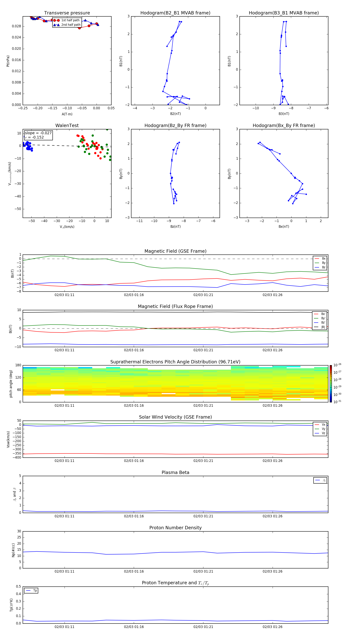Screen dimensions: 351x644
Task: Click the 'V_A(km/s)' x-axis label
Action: (67, 227)
